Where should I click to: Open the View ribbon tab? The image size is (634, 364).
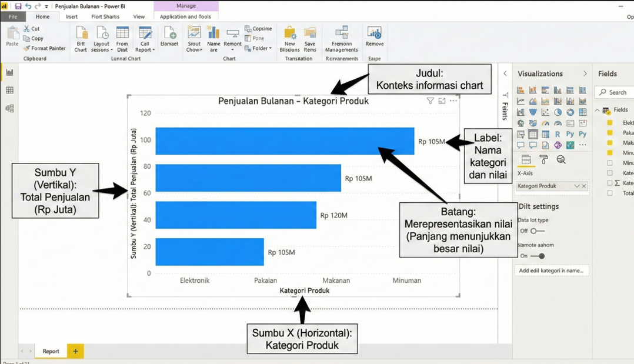[x=139, y=16]
